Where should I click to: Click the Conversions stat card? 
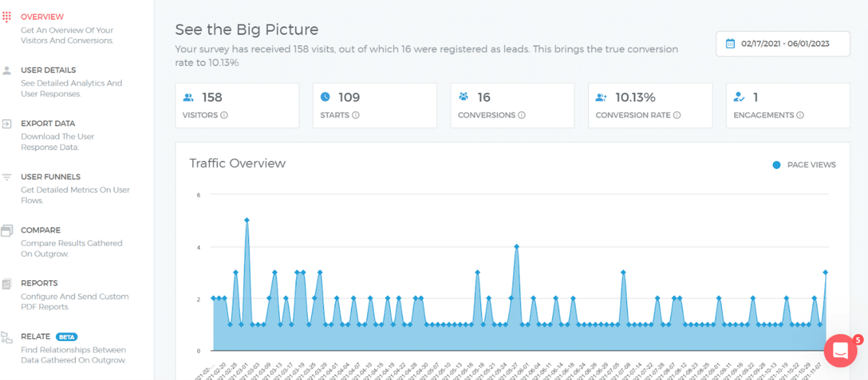coord(512,105)
